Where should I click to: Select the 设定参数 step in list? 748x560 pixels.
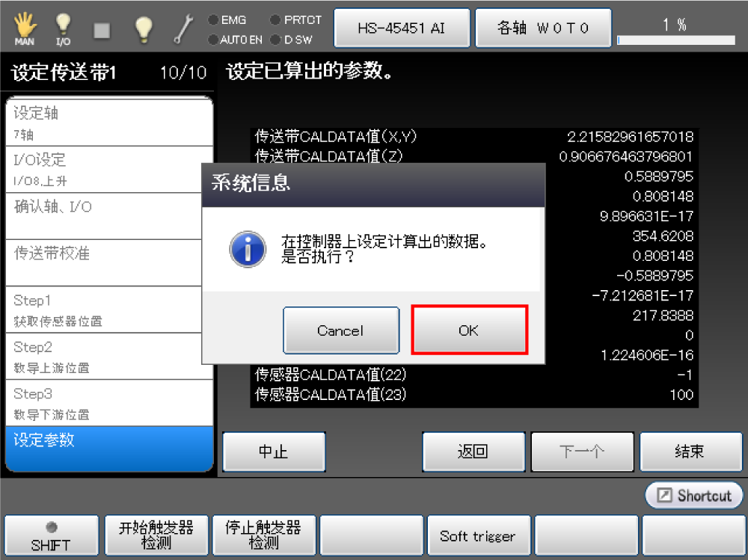109,449
